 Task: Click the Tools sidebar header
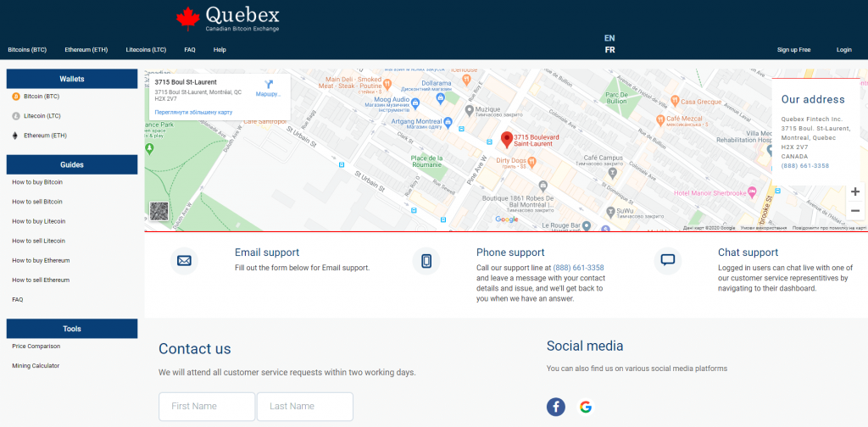[72, 329]
